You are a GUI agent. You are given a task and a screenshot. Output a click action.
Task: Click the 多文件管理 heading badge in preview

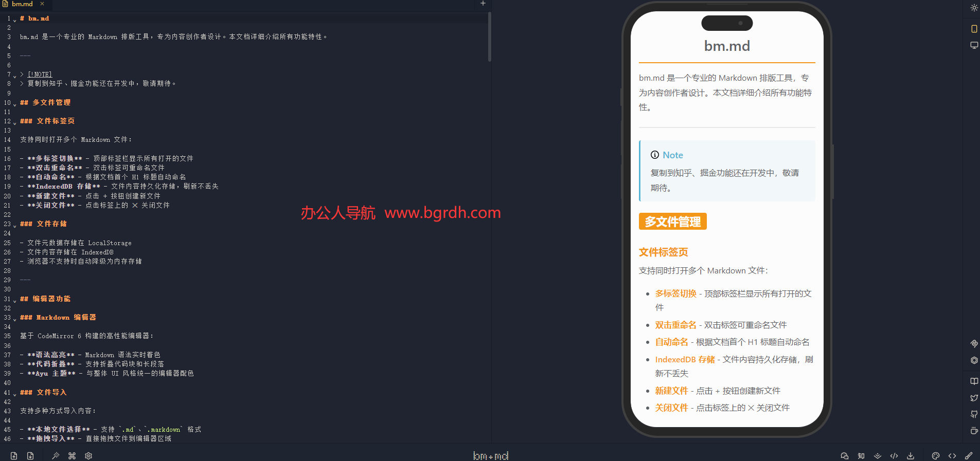point(672,222)
